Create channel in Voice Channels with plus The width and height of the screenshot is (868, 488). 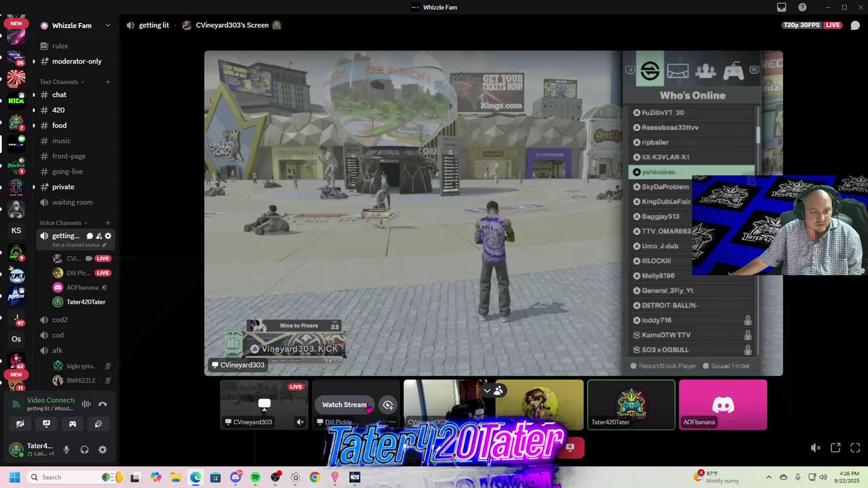click(108, 223)
